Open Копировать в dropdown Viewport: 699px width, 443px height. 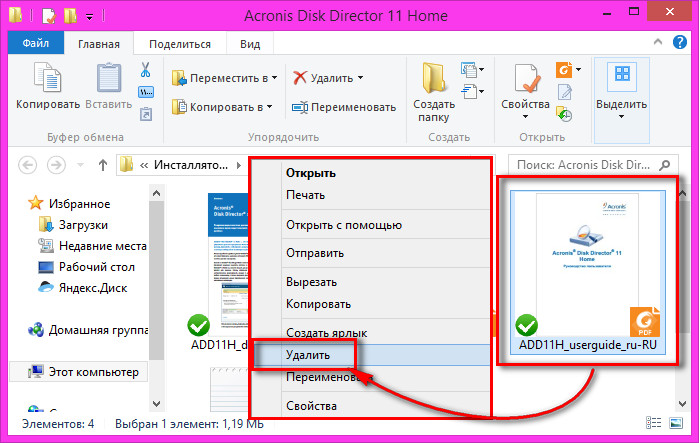[x=270, y=107]
